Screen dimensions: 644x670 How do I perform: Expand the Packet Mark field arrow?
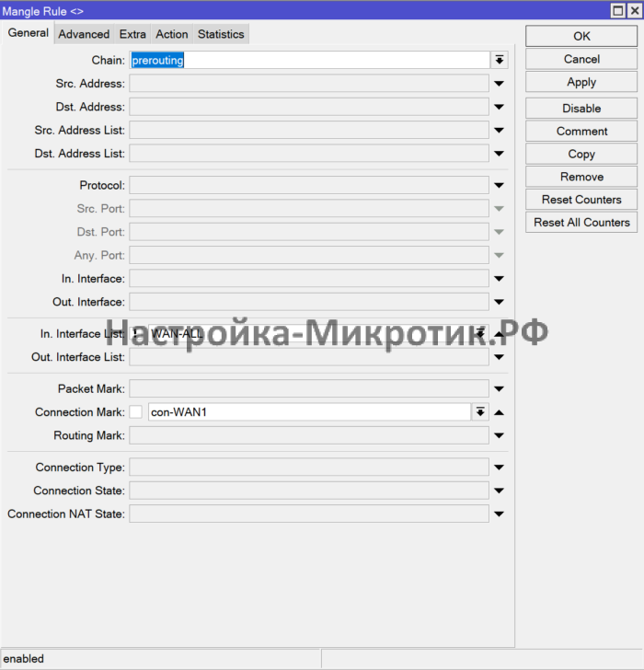(x=500, y=389)
